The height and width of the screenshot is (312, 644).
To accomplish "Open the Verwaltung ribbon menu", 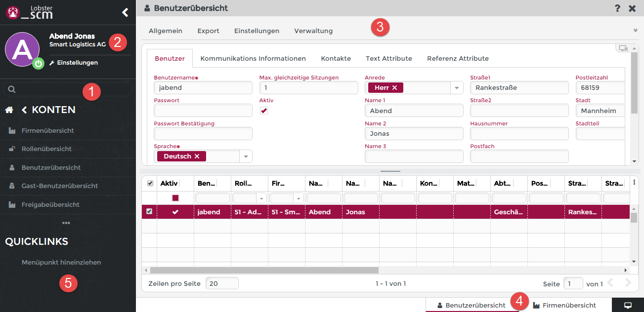I will (313, 31).
